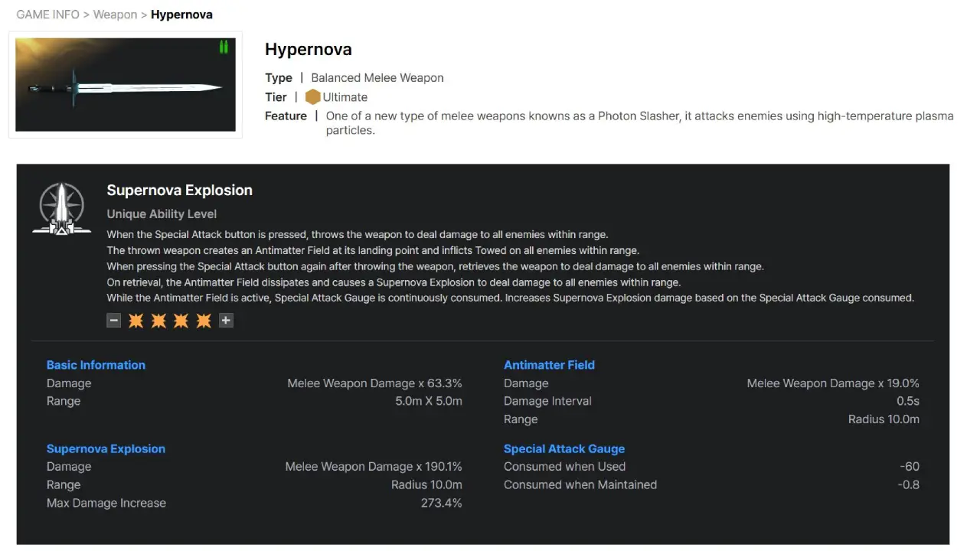Screen dimensions: 980x551
Task: Navigate to GAME INFO breadcrumb
Action: point(47,14)
